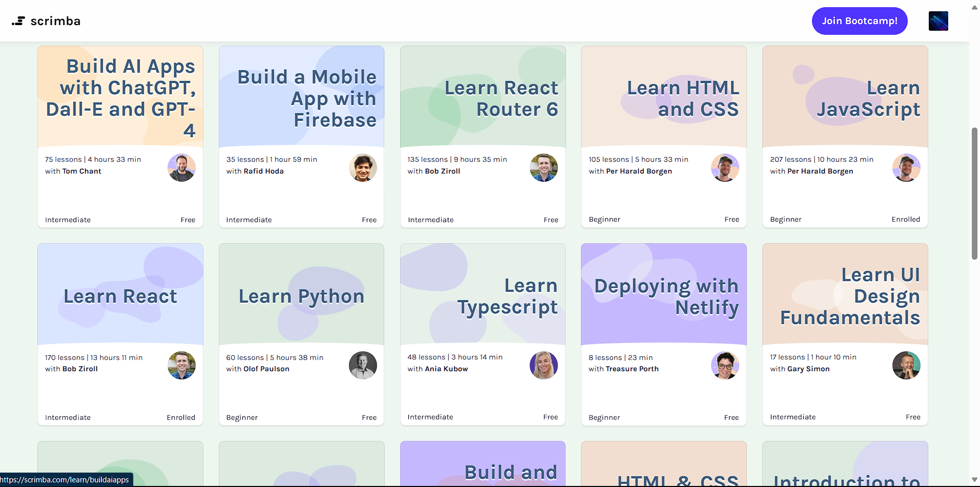Click the Join Bootcamp! button
This screenshot has width=980, height=487.
click(x=860, y=21)
